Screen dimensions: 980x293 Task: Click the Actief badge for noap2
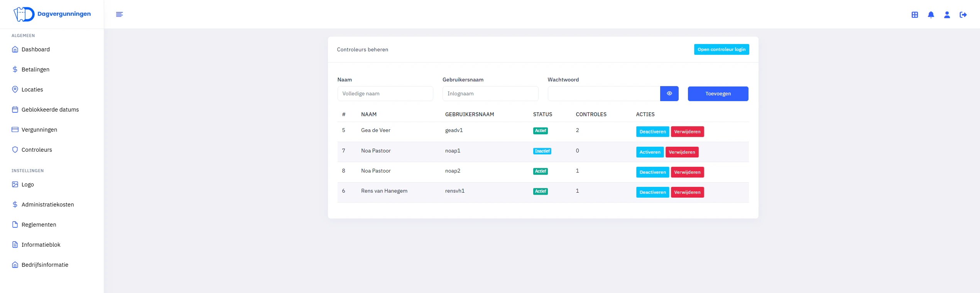(x=540, y=171)
